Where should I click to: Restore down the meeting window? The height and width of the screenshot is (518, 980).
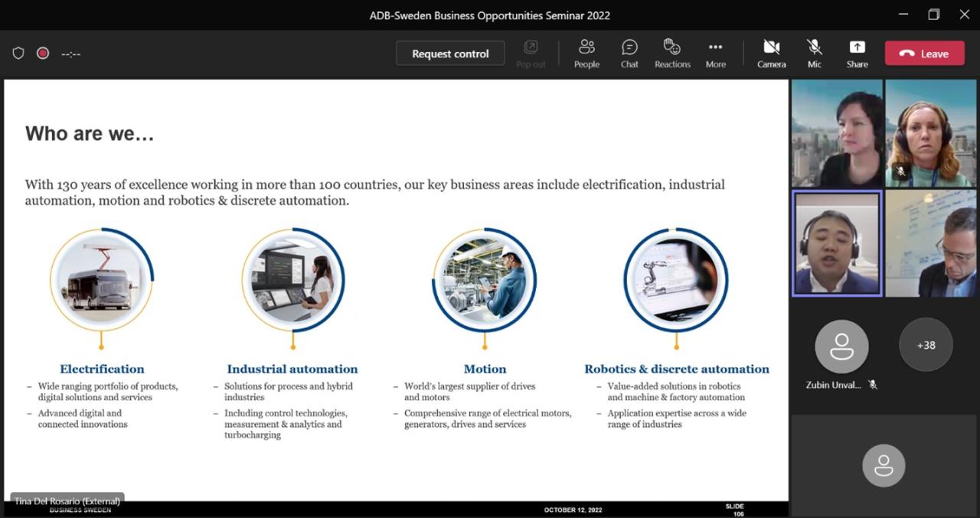click(933, 15)
